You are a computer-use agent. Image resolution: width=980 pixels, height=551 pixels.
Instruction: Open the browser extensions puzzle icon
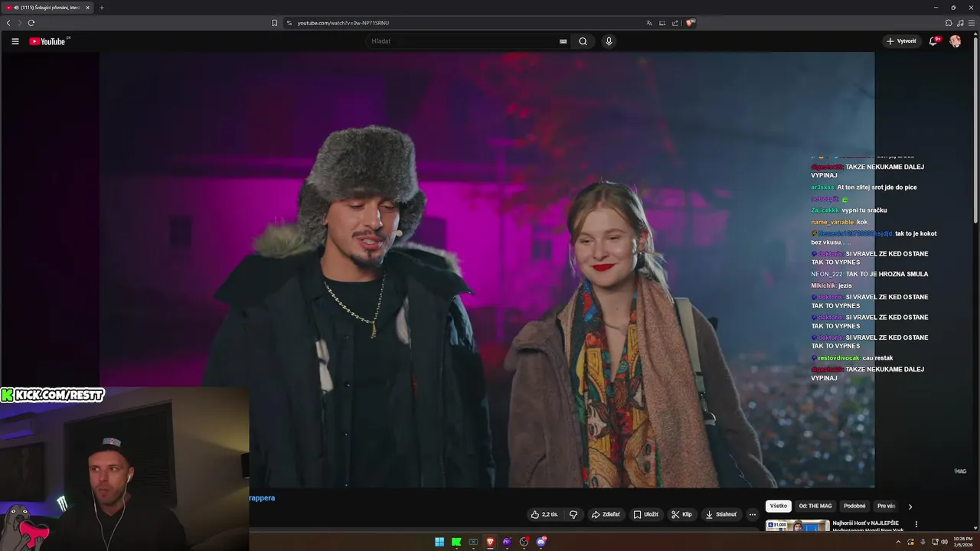[x=949, y=23]
